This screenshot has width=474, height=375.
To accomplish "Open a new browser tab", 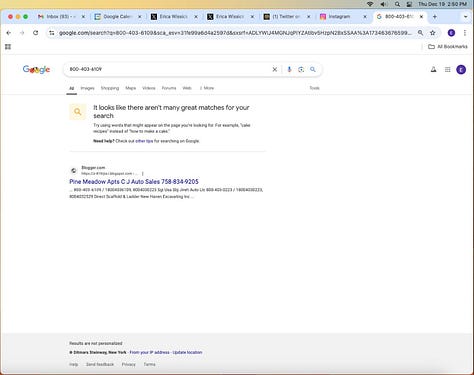I will point(435,16).
